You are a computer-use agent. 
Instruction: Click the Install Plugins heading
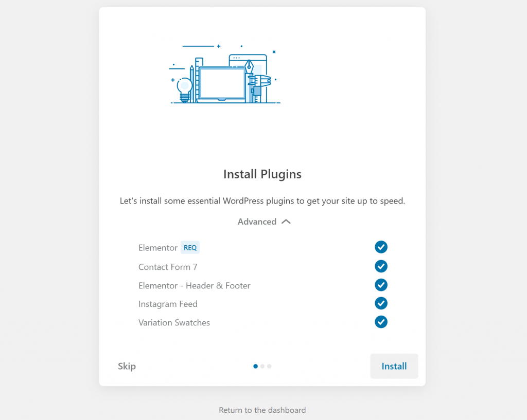(x=262, y=174)
